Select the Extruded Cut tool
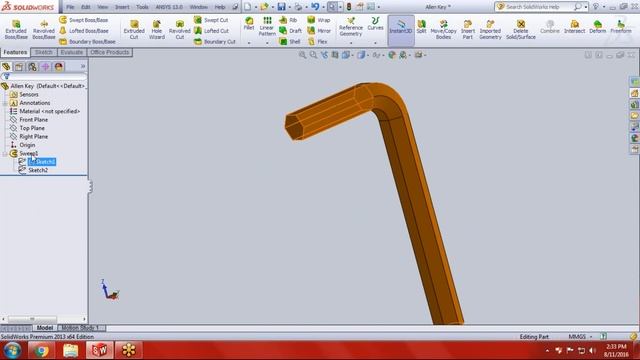Screen dimensions: 640x360 [134, 30]
